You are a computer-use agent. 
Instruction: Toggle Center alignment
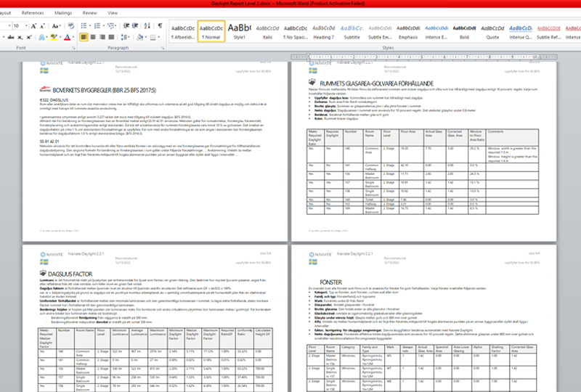click(93, 37)
